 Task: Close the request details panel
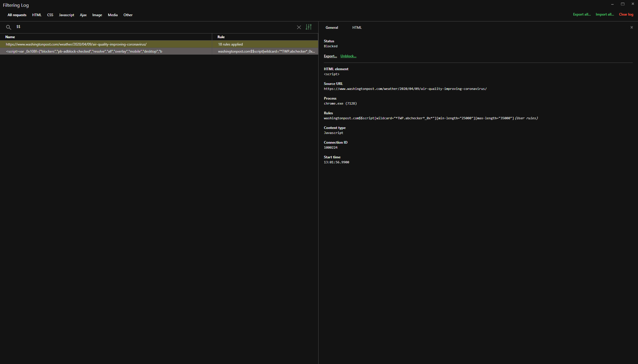[631, 27]
